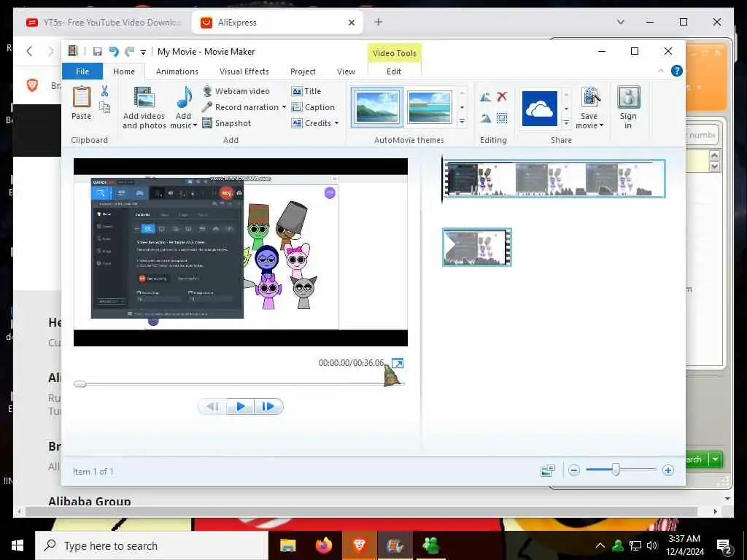Add videos and photos to project

[x=144, y=108]
